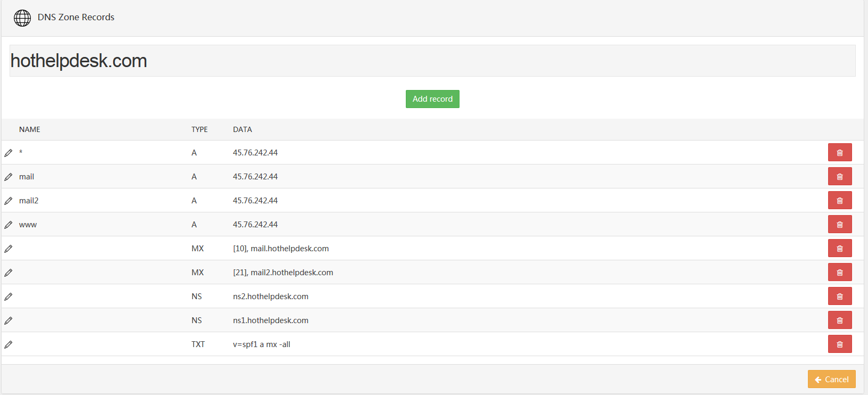Click the NS type cell of the ns1 record
868x395 pixels.
tap(197, 320)
